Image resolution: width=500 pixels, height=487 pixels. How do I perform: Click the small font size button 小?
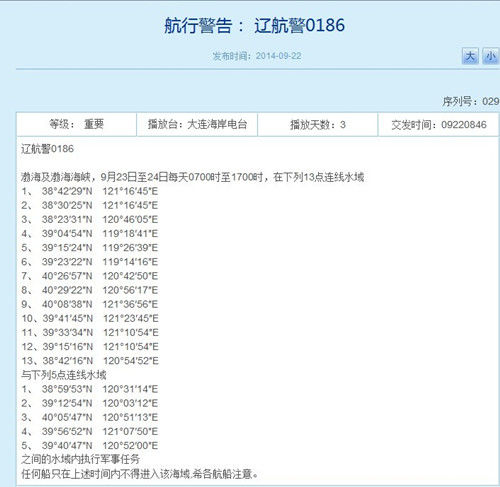(x=490, y=56)
